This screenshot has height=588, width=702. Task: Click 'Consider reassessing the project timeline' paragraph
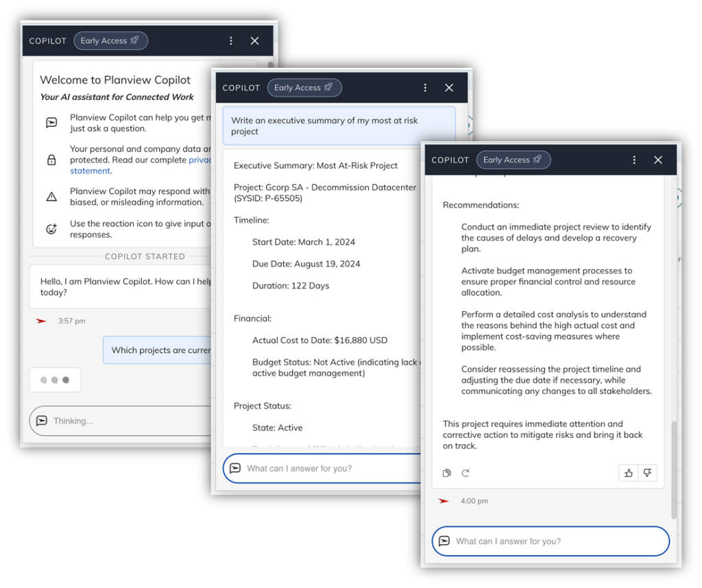tap(557, 380)
